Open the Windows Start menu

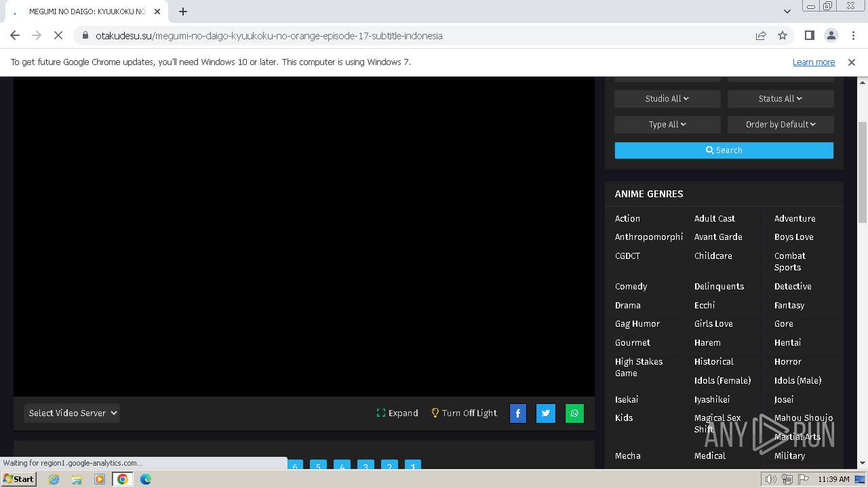click(18, 479)
